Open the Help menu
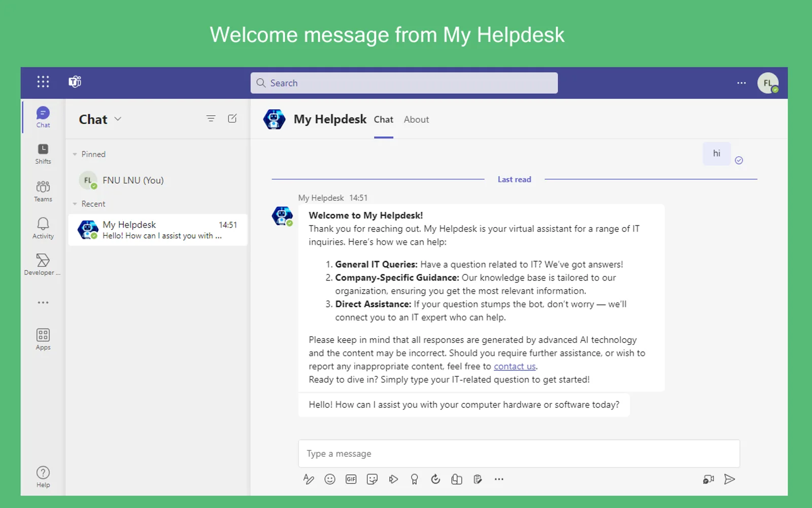Viewport: 812px width, 508px height. [43, 477]
